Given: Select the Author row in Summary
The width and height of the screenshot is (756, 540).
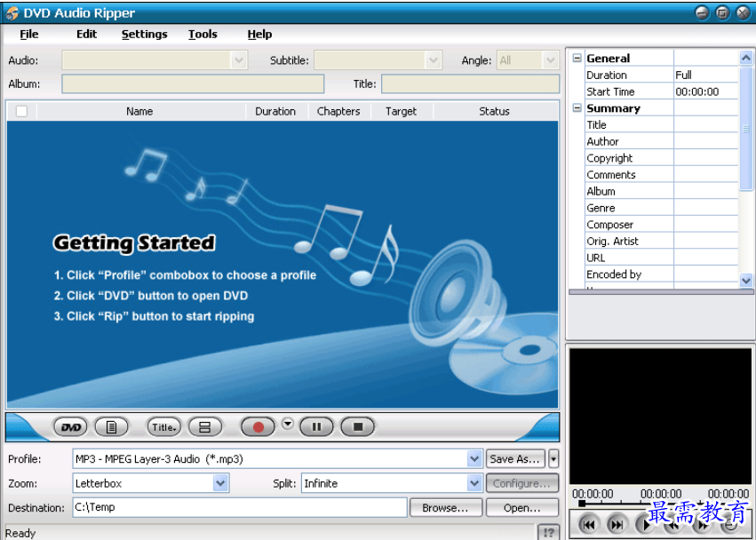Looking at the screenshot, I should (x=662, y=142).
